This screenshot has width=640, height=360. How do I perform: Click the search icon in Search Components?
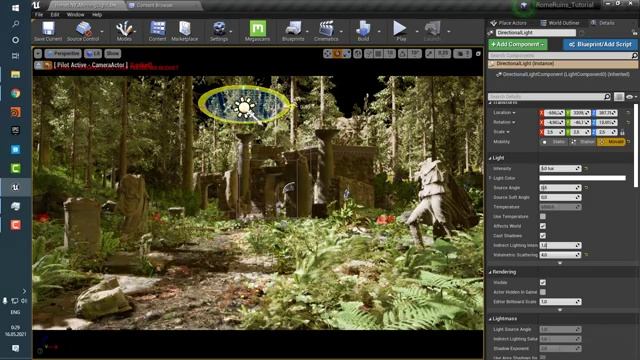(x=634, y=56)
